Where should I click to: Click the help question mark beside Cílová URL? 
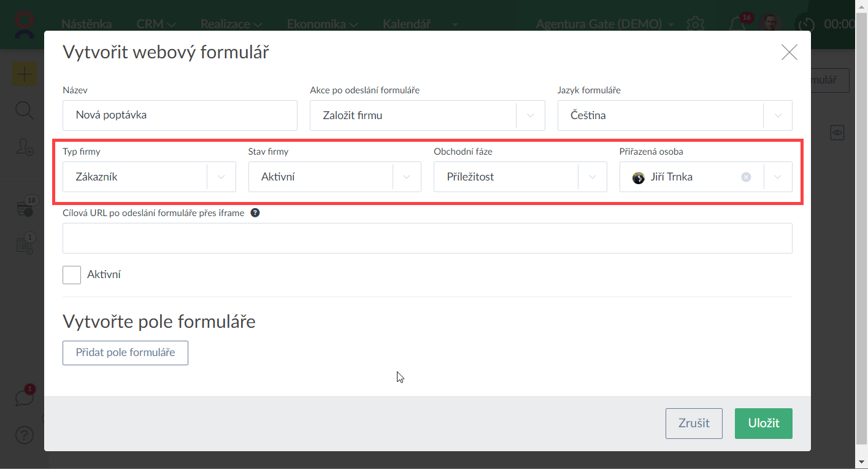click(255, 213)
